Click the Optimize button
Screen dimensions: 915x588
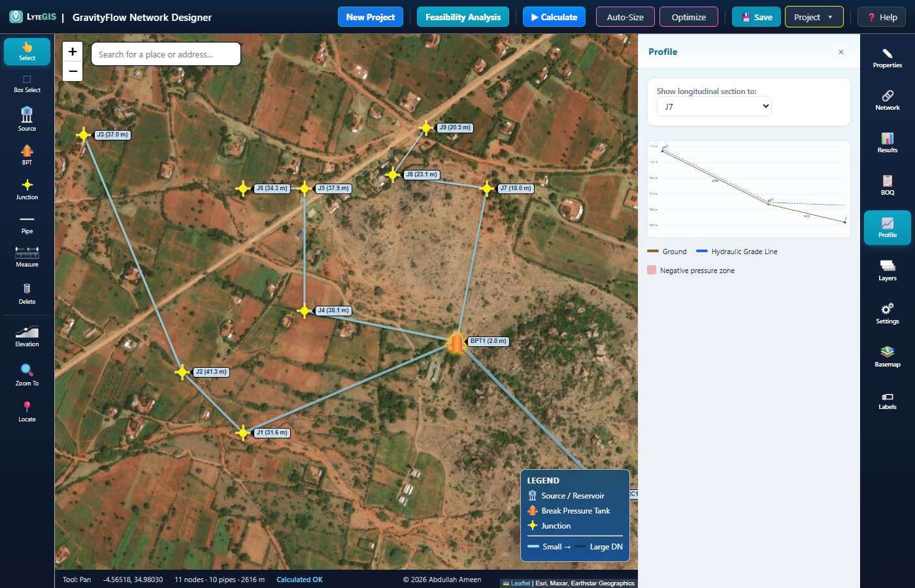tap(689, 17)
